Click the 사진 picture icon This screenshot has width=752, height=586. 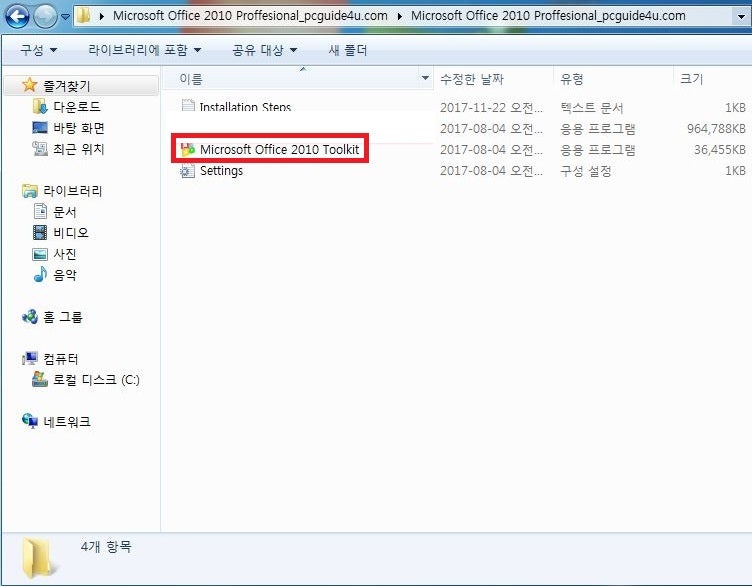[40, 254]
